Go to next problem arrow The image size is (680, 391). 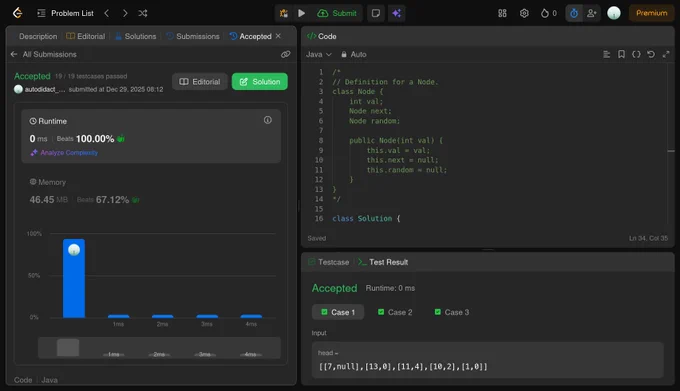[x=125, y=13]
